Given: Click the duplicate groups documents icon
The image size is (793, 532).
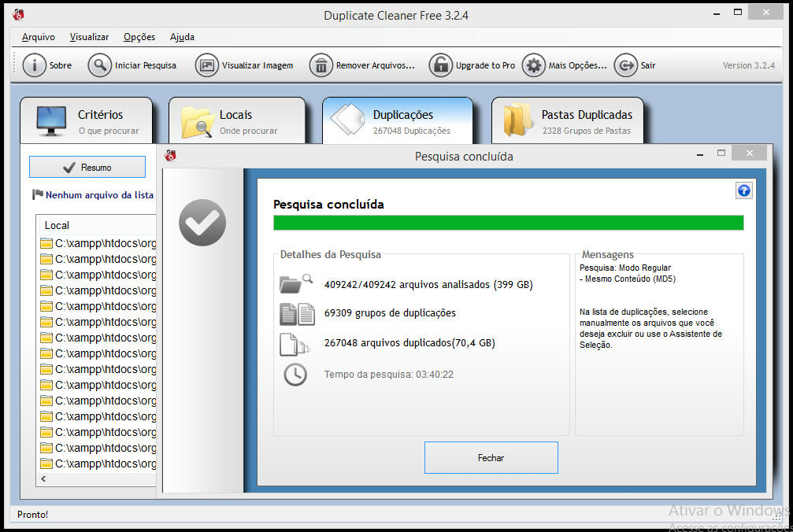Looking at the screenshot, I should tap(297, 314).
